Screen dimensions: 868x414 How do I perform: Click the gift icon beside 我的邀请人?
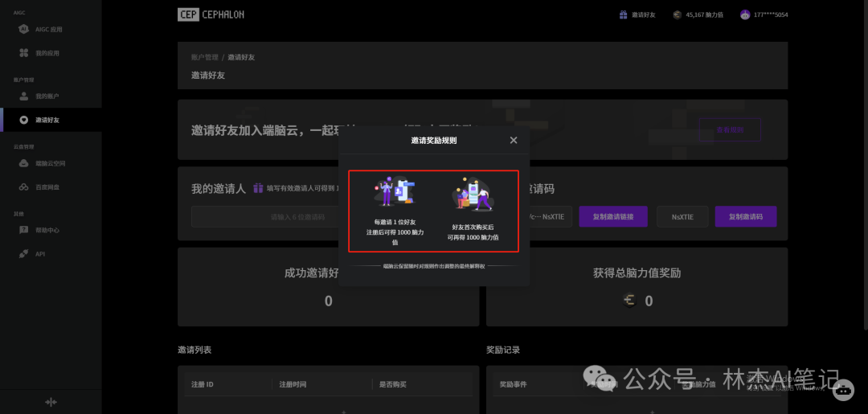click(x=258, y=188)
